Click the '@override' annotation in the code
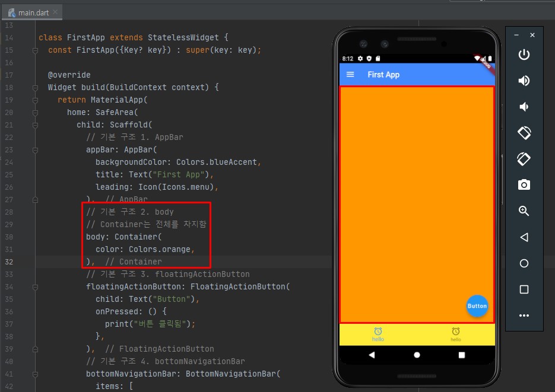Image resolution: width=555 pixels, height=392 pixels. point(69,75)
